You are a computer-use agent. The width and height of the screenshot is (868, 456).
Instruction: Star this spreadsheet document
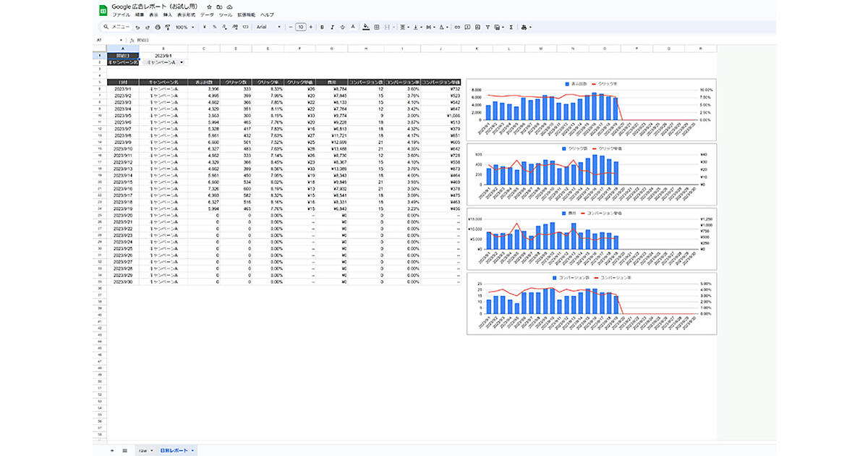[x=209, y=7]
